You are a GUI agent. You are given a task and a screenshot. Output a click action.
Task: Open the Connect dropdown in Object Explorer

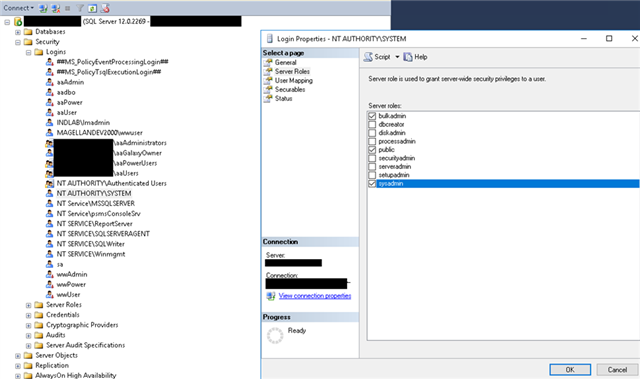click(18, 8)
